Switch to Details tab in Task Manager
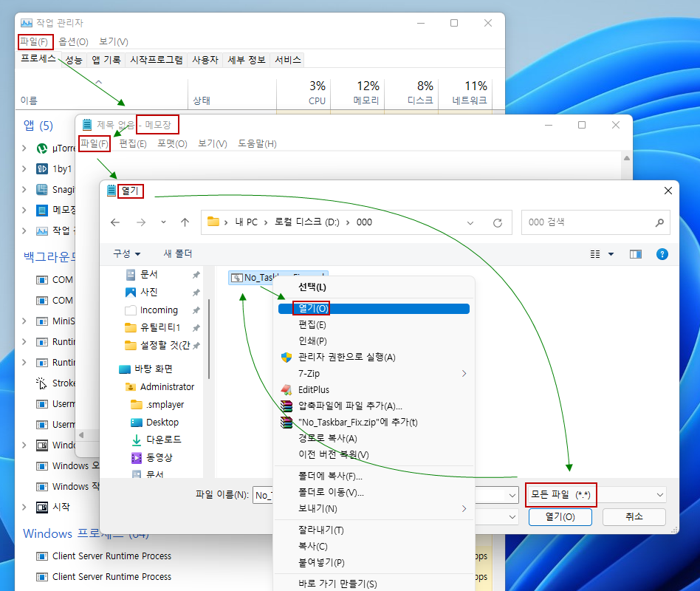 point(247,60)
